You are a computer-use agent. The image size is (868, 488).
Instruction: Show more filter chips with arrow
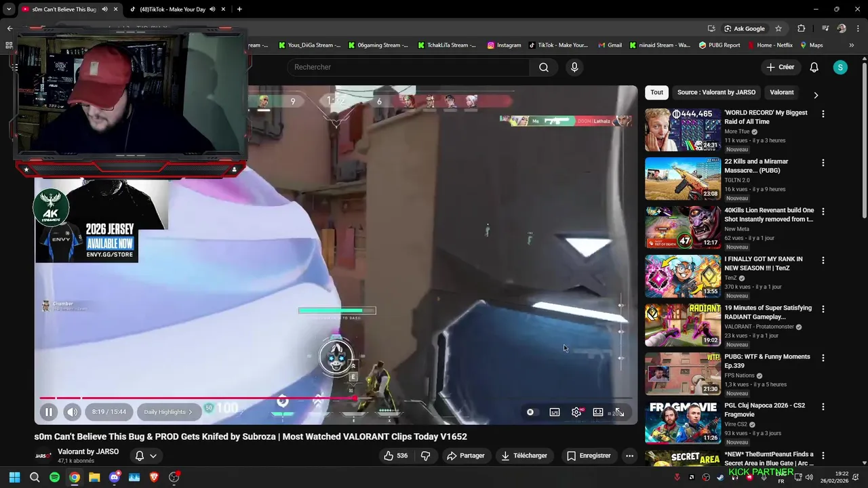(x=816, y=95)
